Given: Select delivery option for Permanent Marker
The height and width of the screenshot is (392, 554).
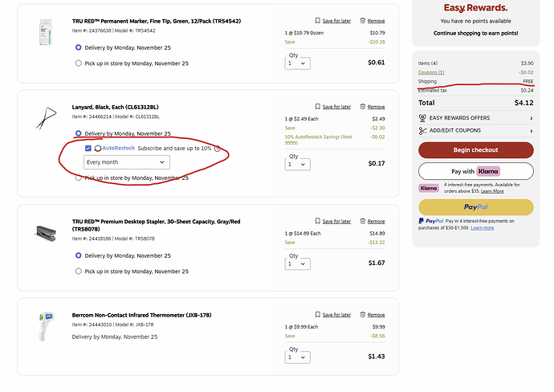Looking at the screenshot, I should [79, 47].
